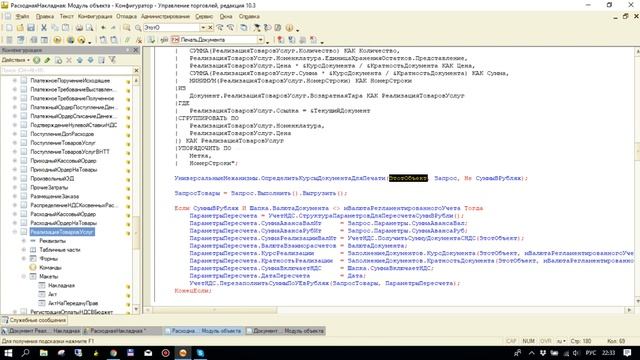Click the search text field containing ЭтотО
The height and width of the screenshot is (360, 640).
171,27
